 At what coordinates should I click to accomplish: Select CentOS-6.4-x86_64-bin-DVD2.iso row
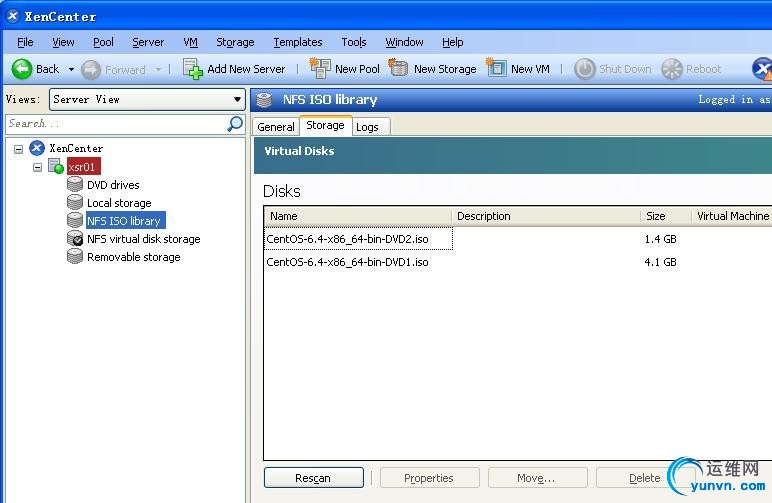518,239
